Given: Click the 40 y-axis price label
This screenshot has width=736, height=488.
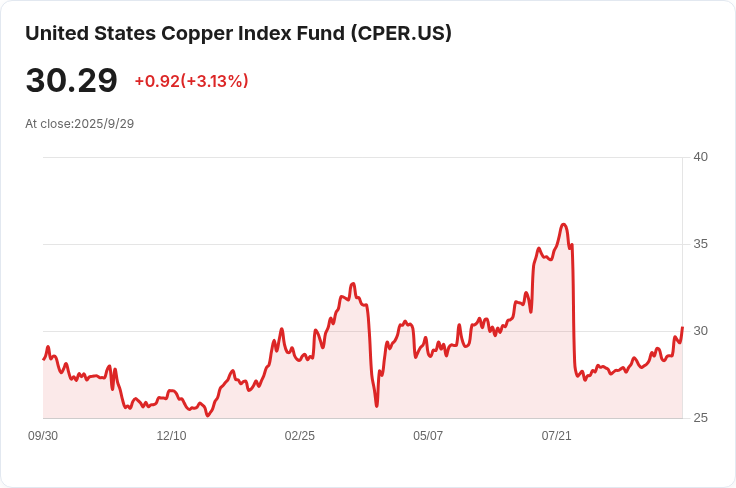Looking at the screenshot, I should pyautogui.click(x=700, y=157).
